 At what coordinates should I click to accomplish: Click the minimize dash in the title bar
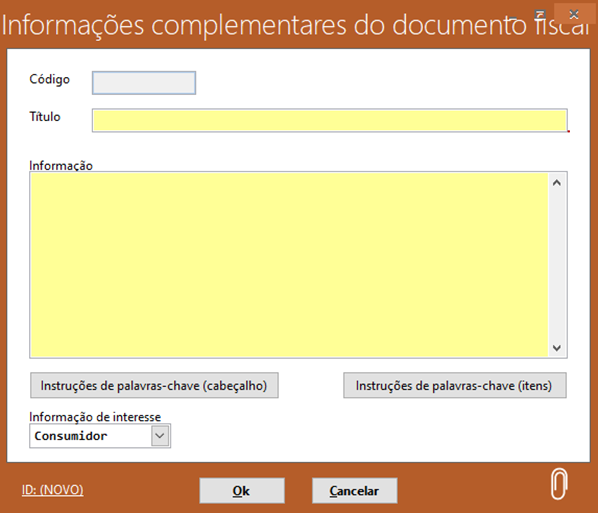pyautogui.click(x=513, y=17)
